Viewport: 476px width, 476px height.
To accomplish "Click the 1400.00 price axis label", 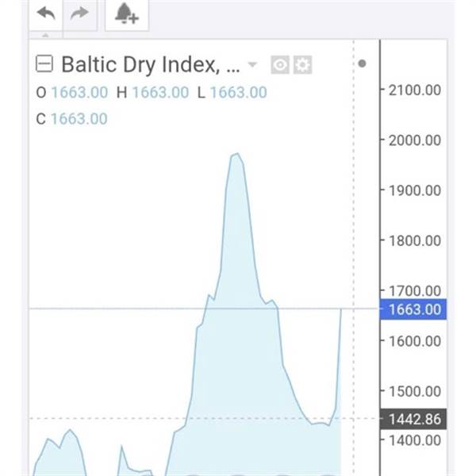I will [415, 440].
